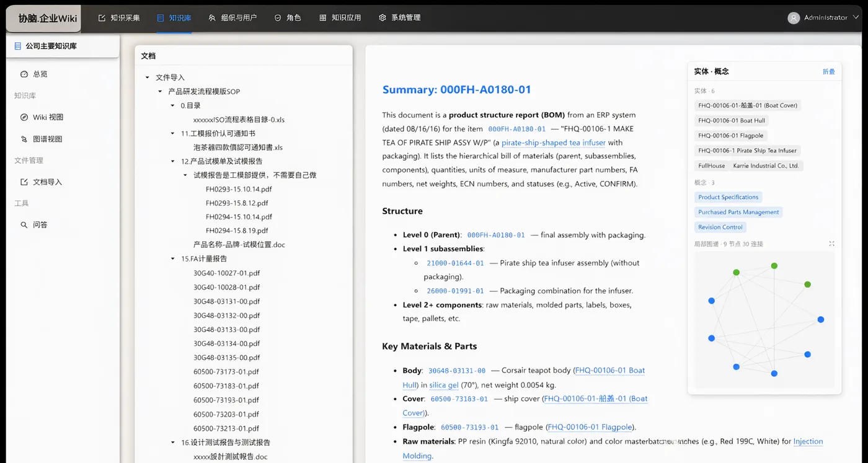This screenshot has width=868, height=463.
Task: Click the 总览 dashboard icon
Action: [x=24, y=74]
